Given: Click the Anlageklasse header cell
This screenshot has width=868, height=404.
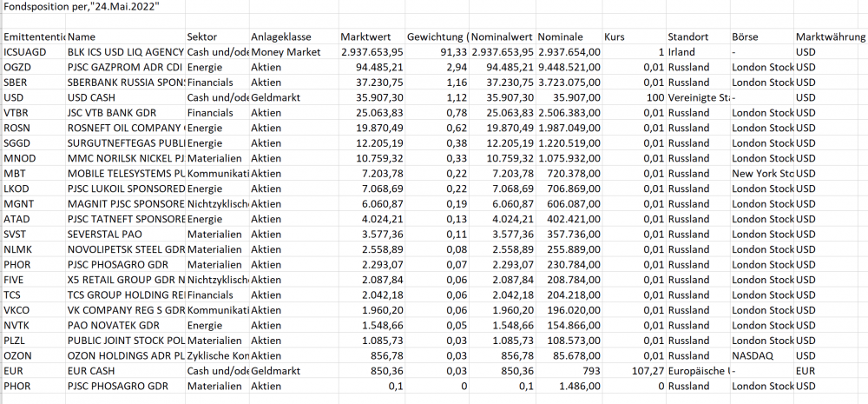Looking at the screenshot, I should [x=294, y=37].
